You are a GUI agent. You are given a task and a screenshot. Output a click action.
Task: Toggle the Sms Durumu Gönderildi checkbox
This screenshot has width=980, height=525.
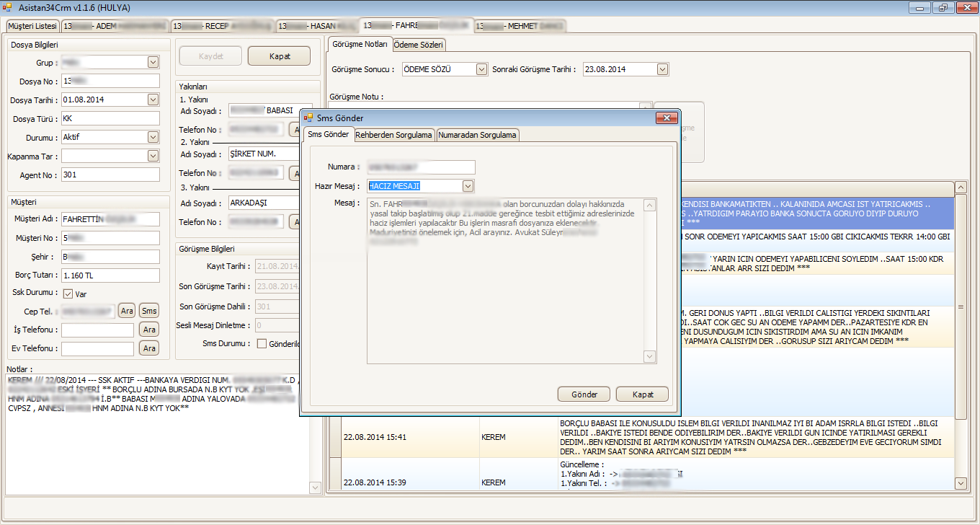(x=262, y=343)
